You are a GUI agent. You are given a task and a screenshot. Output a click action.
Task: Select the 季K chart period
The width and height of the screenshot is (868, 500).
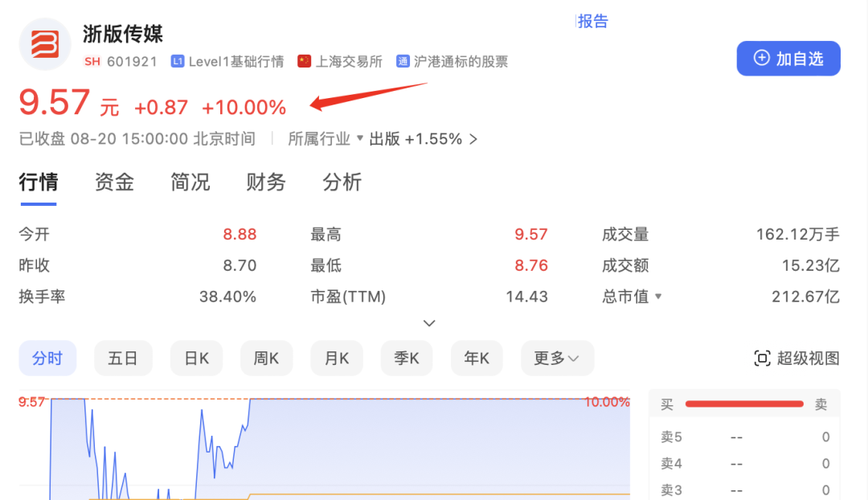coord(407,359)
